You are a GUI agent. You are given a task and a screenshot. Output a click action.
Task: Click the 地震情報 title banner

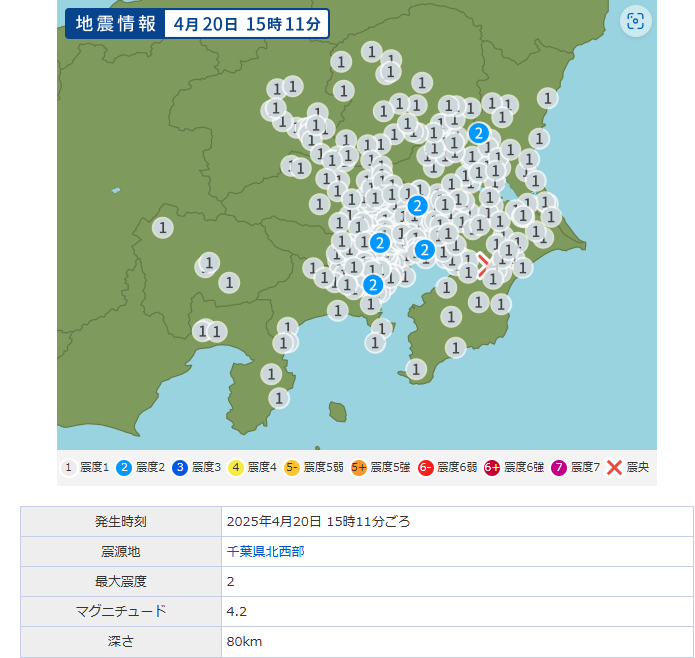tap(112, 24)
